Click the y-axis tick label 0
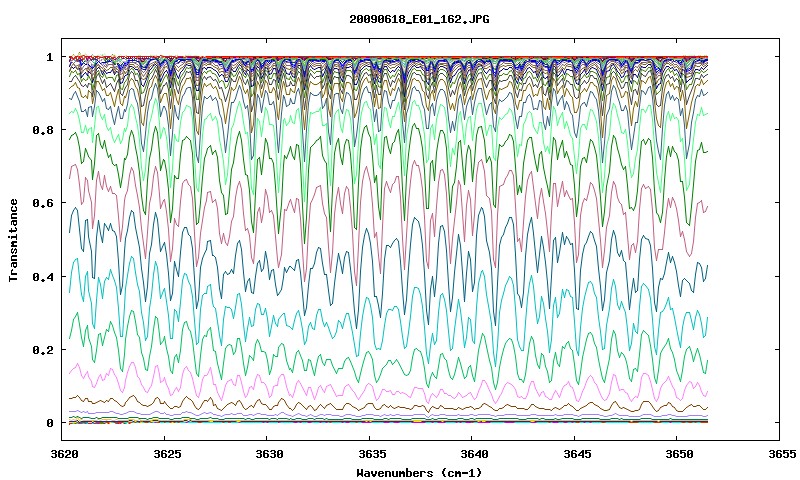The width and height of the screenshot is (800, 480). coord(50,423)
